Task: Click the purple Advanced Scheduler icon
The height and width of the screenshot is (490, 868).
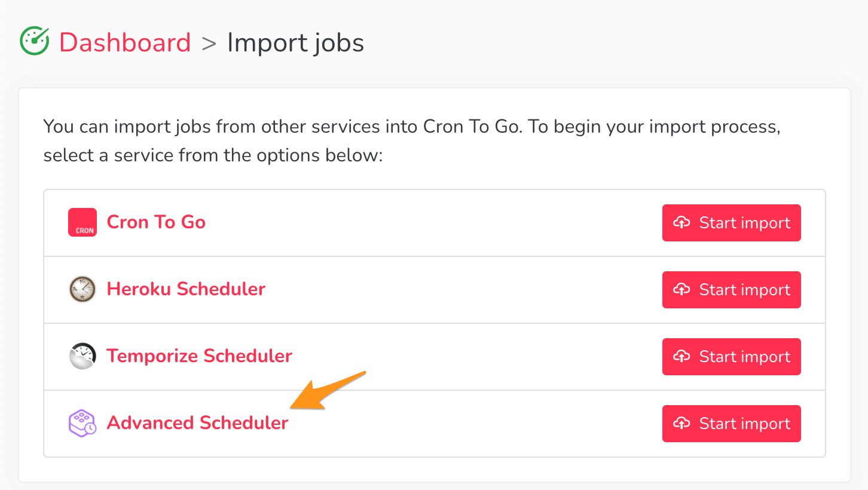Action: [x=82, y=423]
